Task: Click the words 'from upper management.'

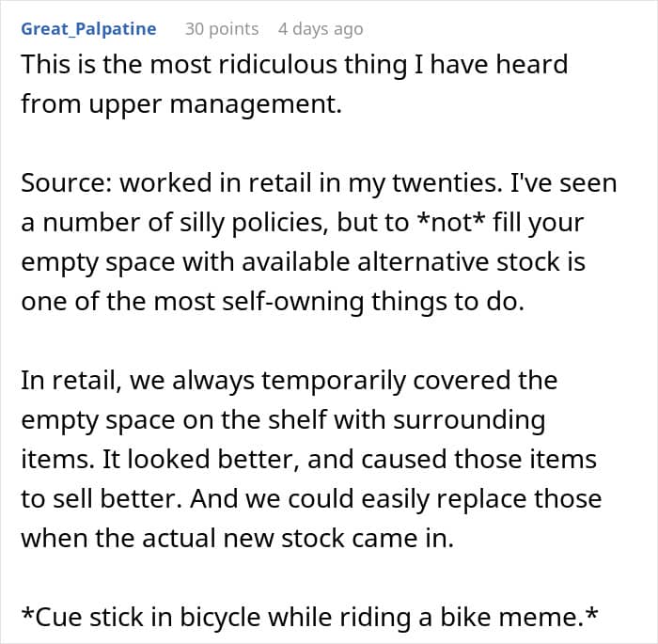Action: pyautogui.click(x=181, y=104)
